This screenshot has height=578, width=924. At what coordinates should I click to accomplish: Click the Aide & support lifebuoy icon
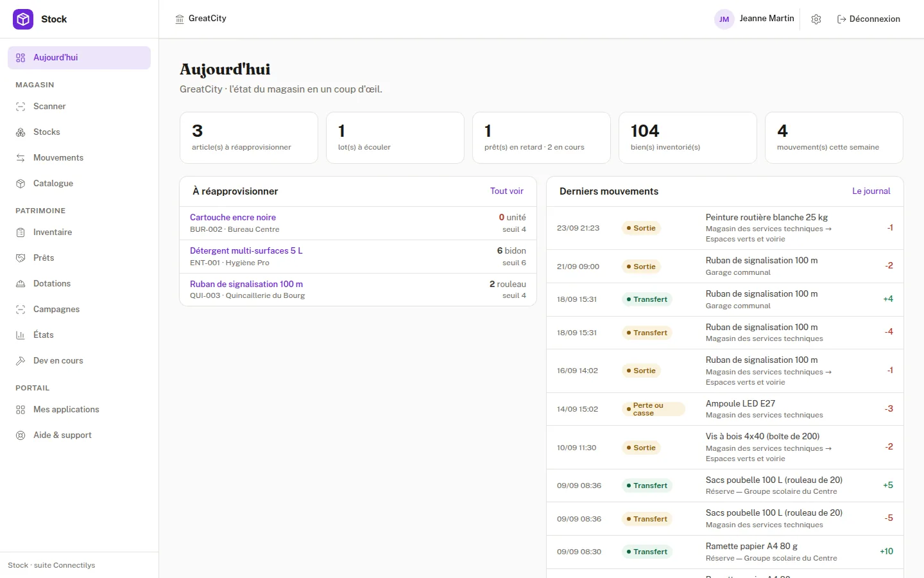(21, 435)
